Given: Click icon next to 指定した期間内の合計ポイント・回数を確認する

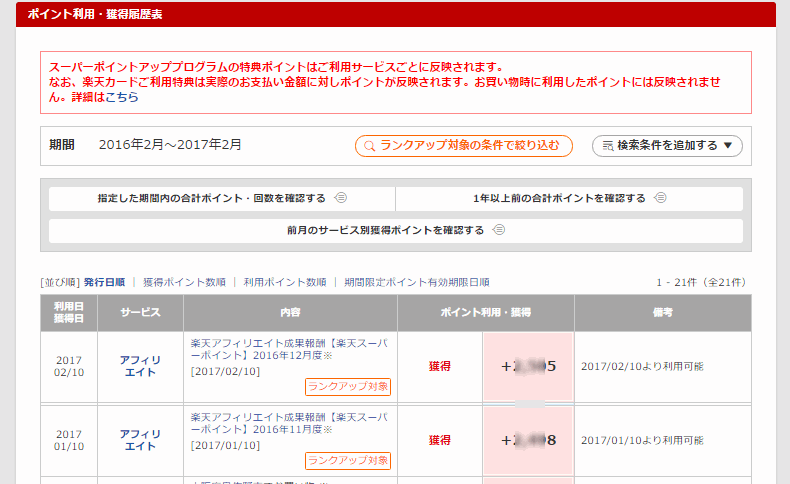Looking at the screenshot, I should pos(341,198).
